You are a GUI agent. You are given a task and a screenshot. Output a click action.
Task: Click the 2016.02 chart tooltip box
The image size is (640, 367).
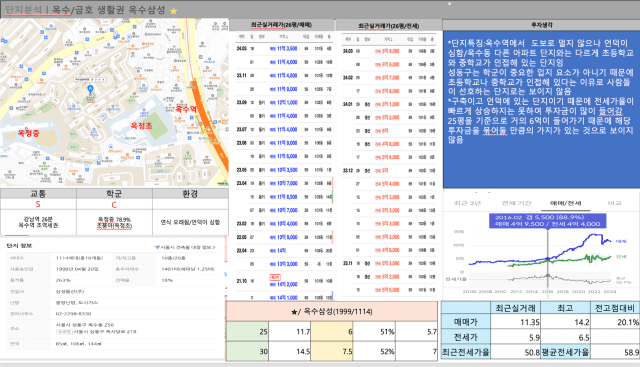click(547, 220)
